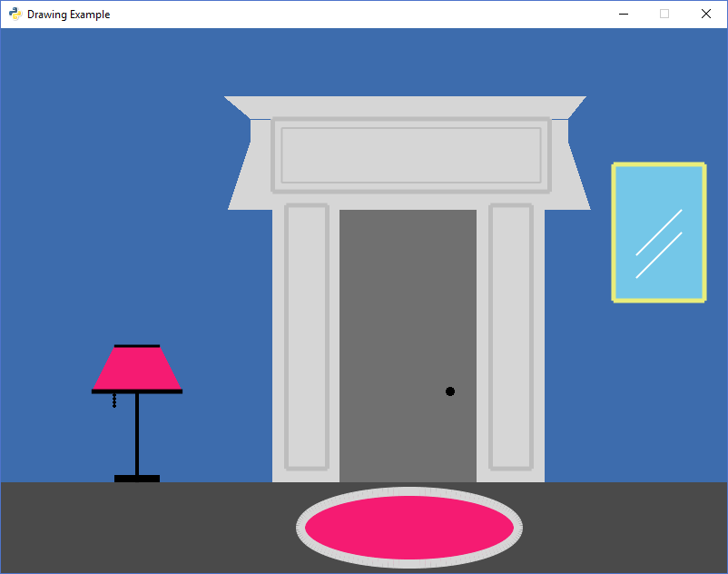Screen dimensions: 728x574
Task: Click the Python icon in title bar
Action: point(15,14)
